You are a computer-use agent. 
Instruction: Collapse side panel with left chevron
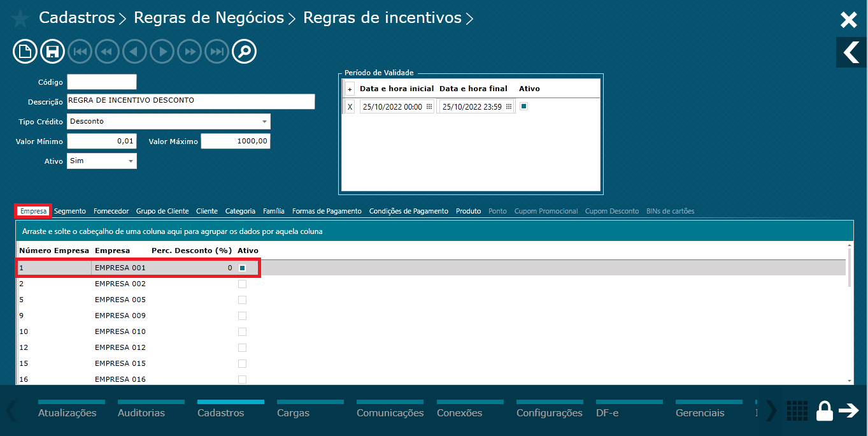[x=851, y=52]
